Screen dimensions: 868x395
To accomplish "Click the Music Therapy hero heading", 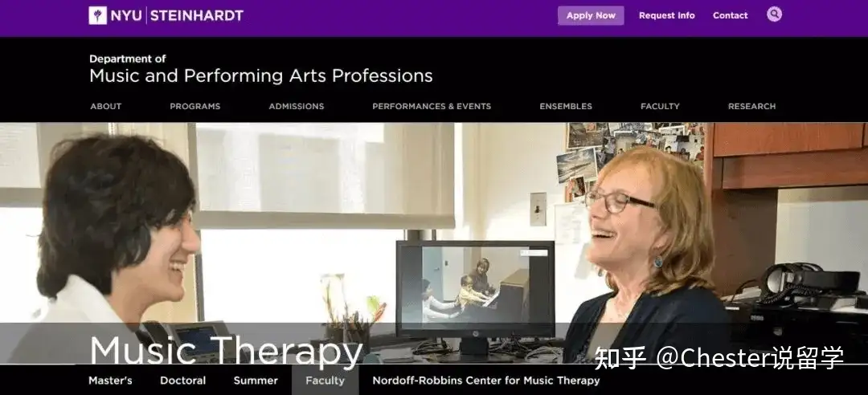I will click(x=226, y=351).
